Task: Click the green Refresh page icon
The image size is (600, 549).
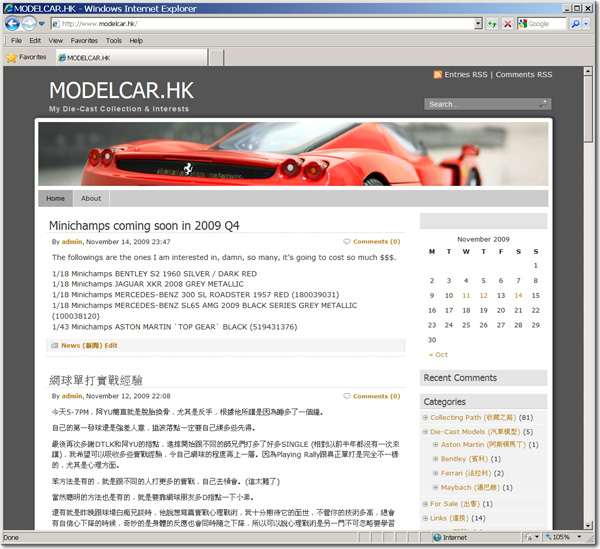Action: tap(492, 24)
